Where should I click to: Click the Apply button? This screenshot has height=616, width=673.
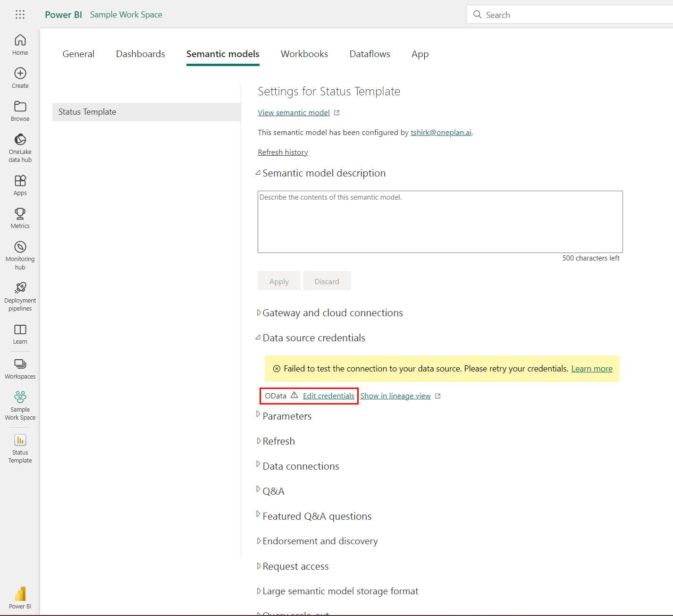279,281
